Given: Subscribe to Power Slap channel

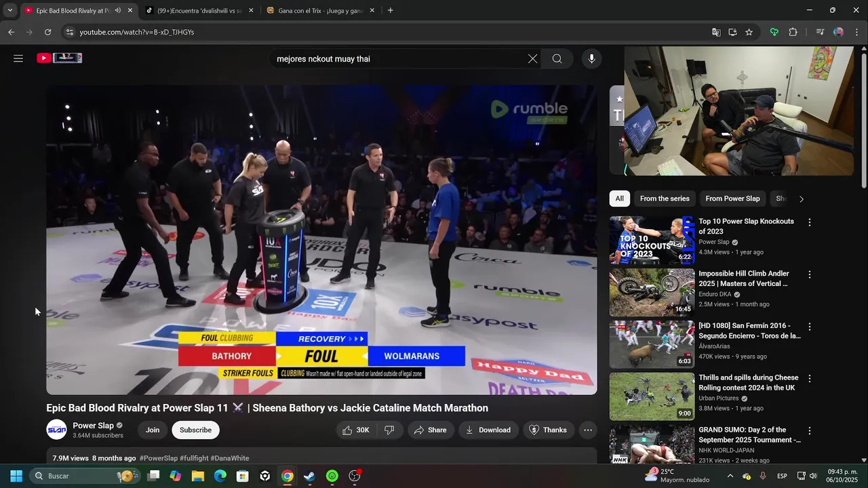Looking at the screenshot, I should coord(195,430).
